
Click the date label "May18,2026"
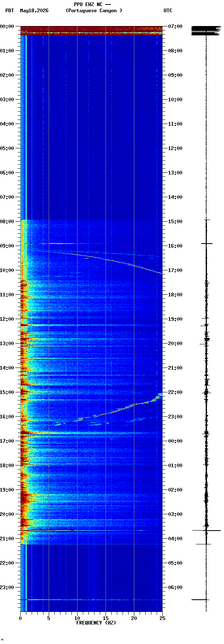click(x=34, y=11)
